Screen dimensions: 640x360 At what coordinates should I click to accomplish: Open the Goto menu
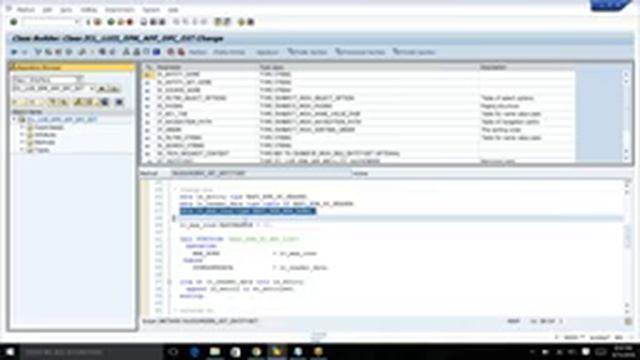(66, 9)
